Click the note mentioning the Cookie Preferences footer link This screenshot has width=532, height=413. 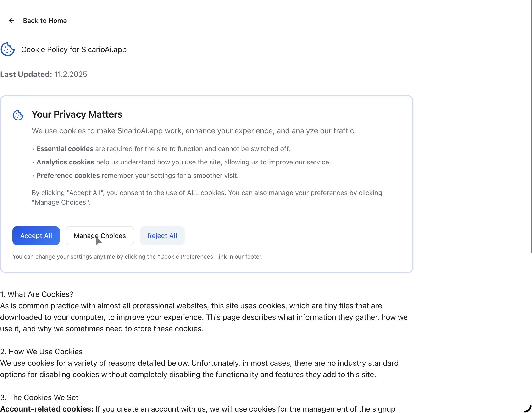click(x=137, y=257)
